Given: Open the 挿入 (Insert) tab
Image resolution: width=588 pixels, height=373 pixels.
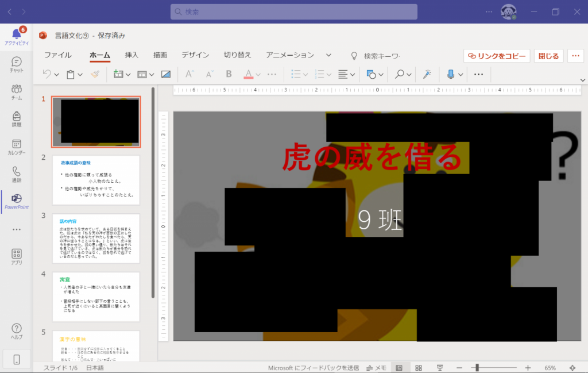Looking at the screenshot, I should (x=131, y=55).
